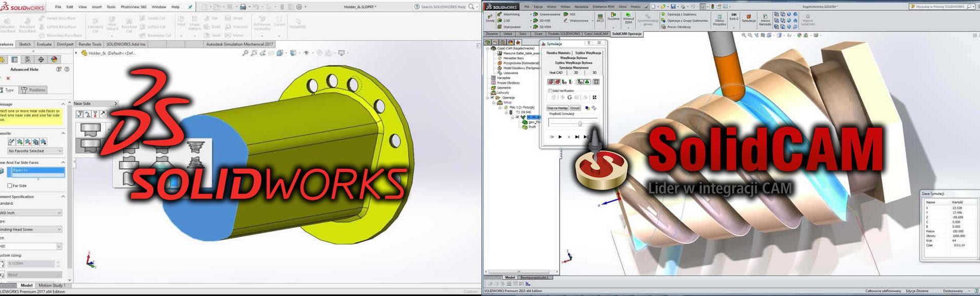The height and width of the screenshot is (296, 980).
Task: Click the red X cancel icon under Advanced Hole
Action: [8, 78]
